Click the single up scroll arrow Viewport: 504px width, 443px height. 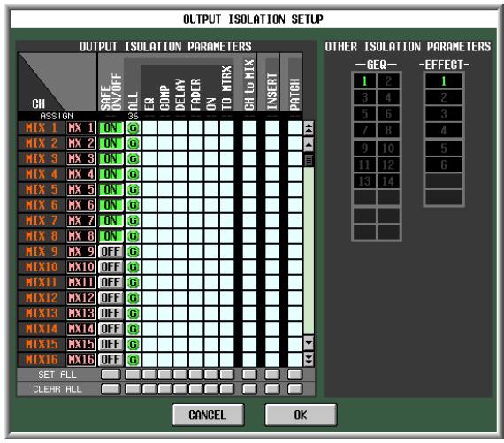(309, 145)
